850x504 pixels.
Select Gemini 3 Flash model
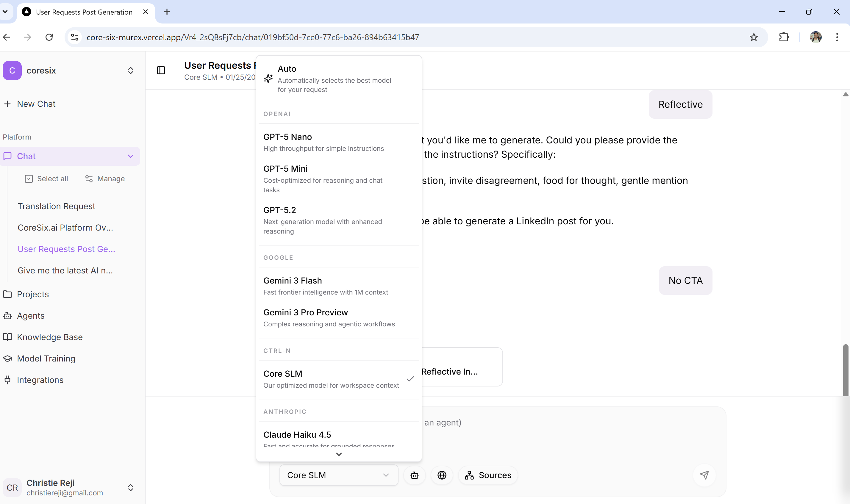click(326, 286)
